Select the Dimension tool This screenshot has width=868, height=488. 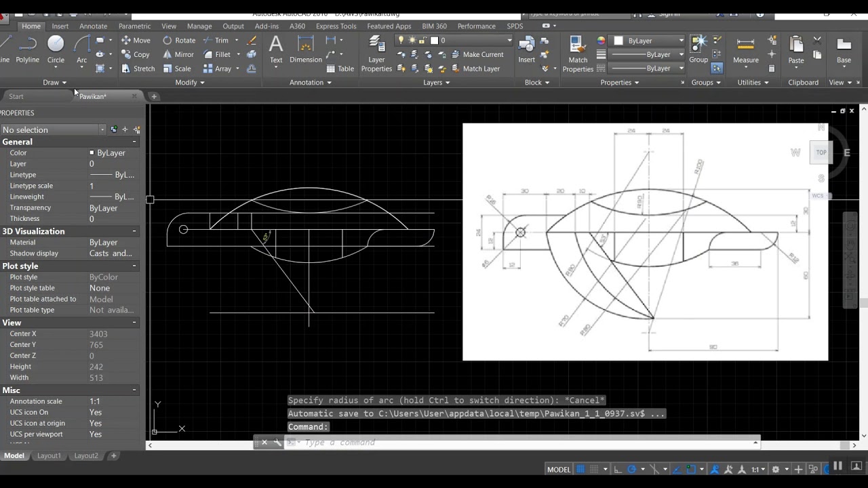(x=306, y=49)
